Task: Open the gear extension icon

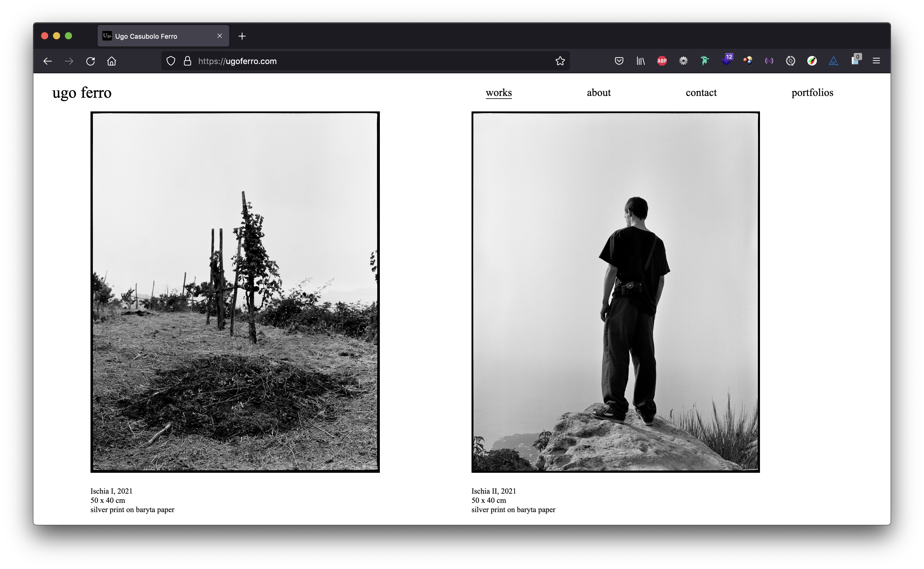Action: (683, 61)
